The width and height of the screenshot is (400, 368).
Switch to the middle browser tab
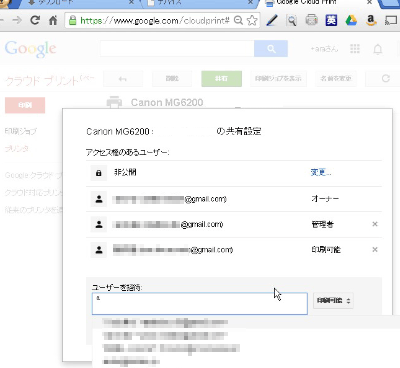[199, 3]
